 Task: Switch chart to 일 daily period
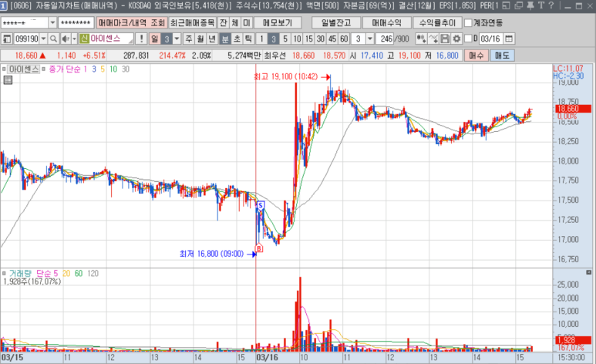(155, 39)
